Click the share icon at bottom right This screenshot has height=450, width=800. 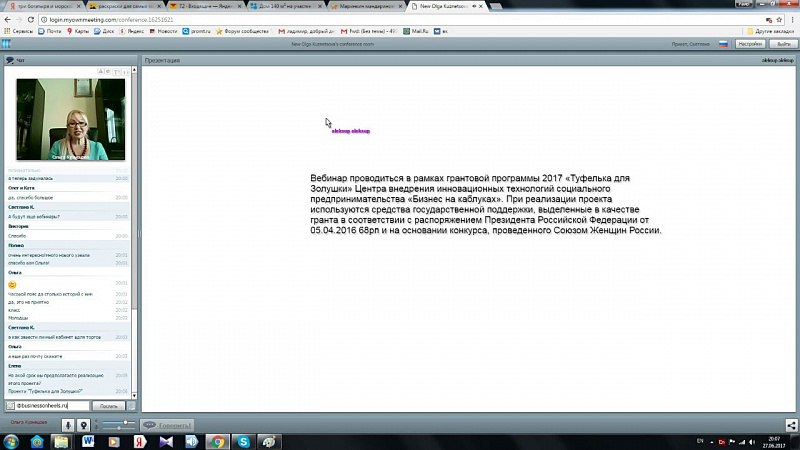[788, 425]
